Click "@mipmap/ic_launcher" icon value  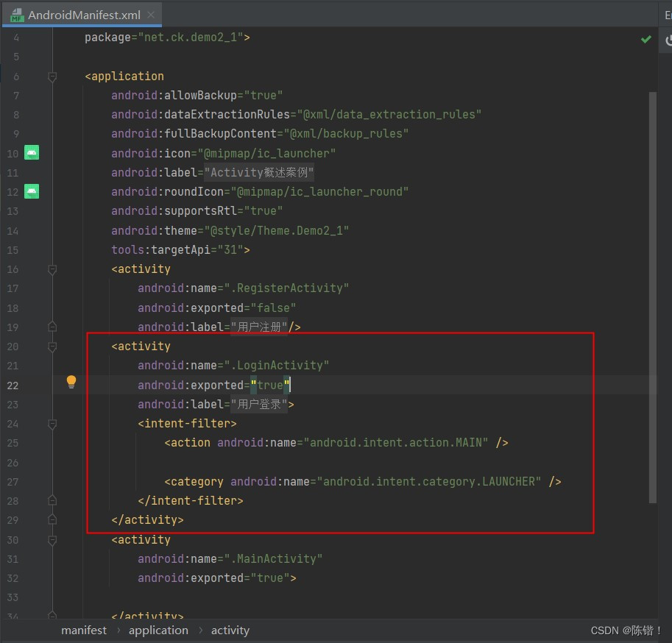click(x=266, y=153)
